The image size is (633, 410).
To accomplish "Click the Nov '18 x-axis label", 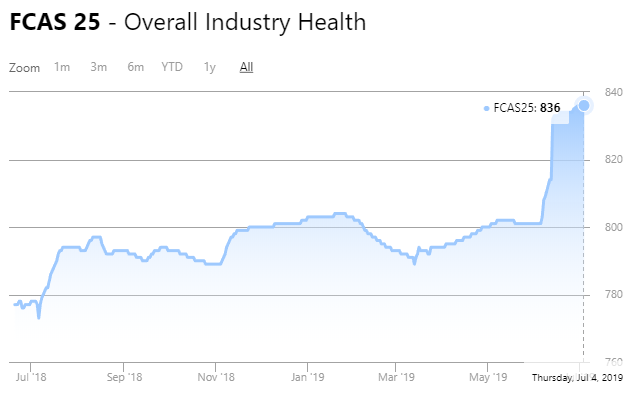I will point(216,378).
